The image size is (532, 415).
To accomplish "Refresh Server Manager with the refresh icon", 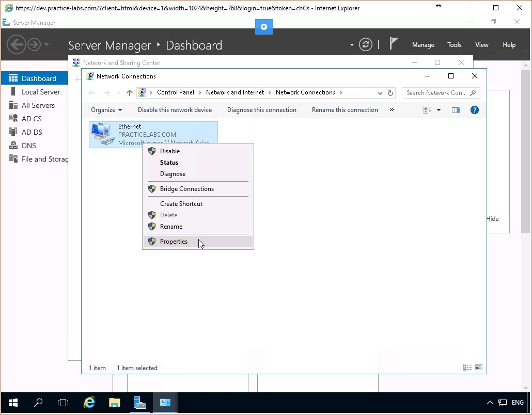I will click(366, 44).
